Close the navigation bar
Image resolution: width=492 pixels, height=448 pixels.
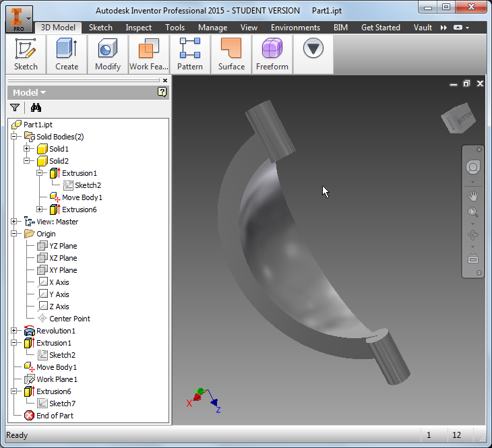click(x=479, y=150)
